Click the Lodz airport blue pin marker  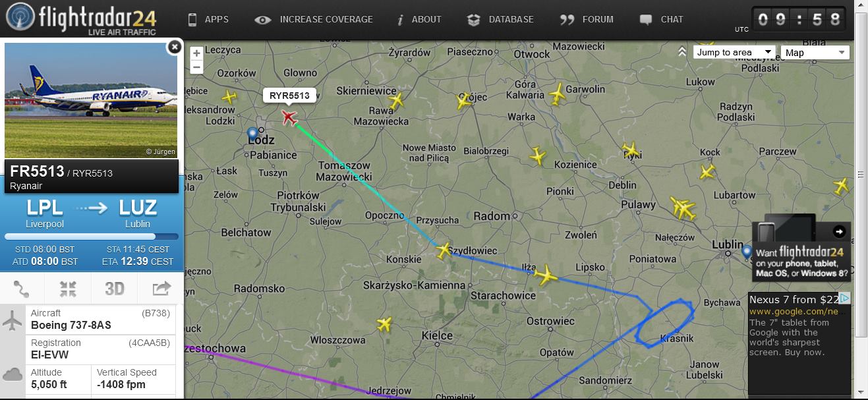coord(252,135)
